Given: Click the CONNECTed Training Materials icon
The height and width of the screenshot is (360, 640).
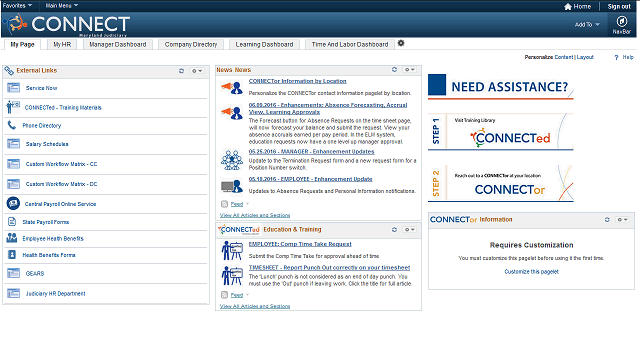Looking at the screenshot, I should [13, 107].
